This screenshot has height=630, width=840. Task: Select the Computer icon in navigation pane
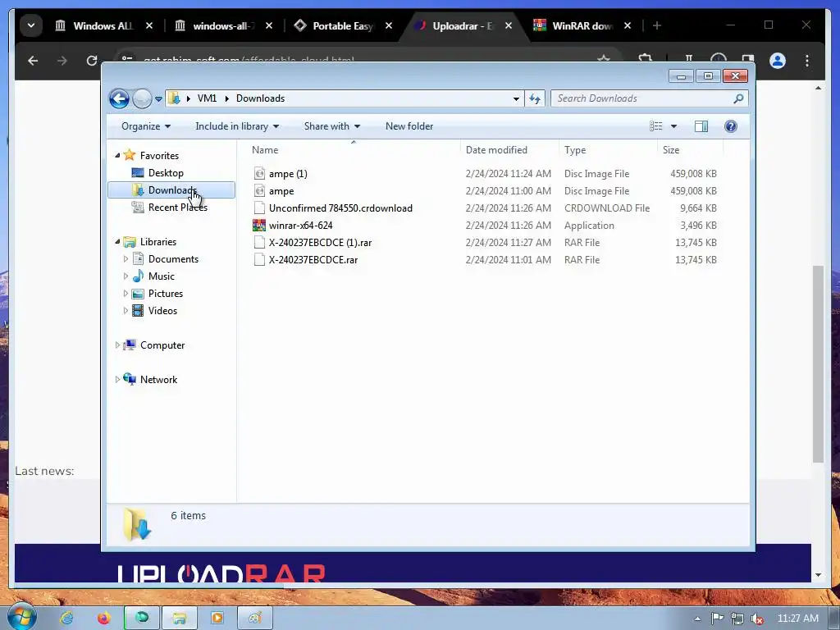coord(130,345)
